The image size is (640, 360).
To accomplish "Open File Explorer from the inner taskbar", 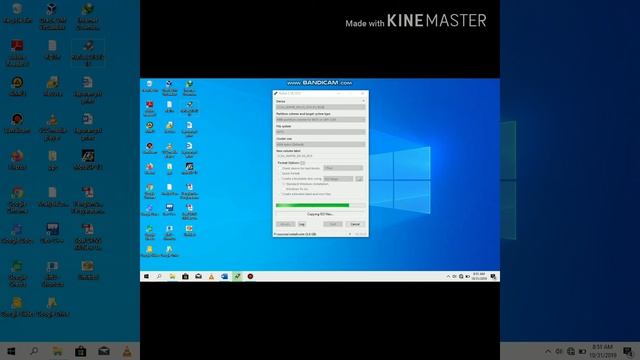I will (x=172, y=276).
